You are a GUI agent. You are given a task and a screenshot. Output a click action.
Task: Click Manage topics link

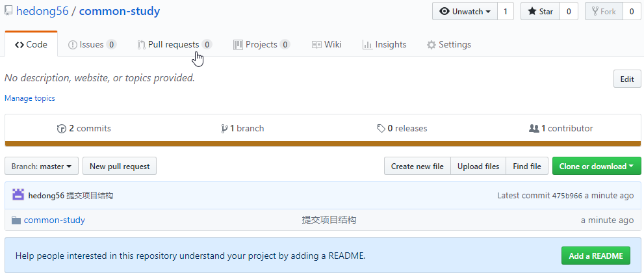30,98
